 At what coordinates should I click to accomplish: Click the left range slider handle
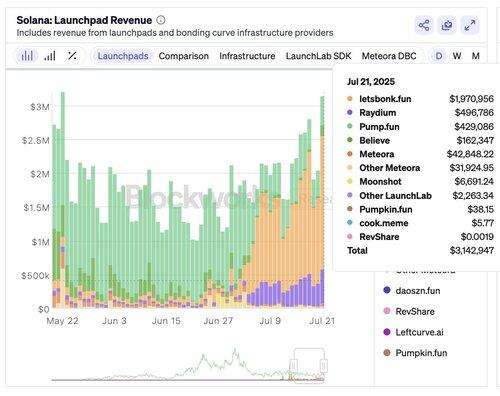[x=294, y=366]
